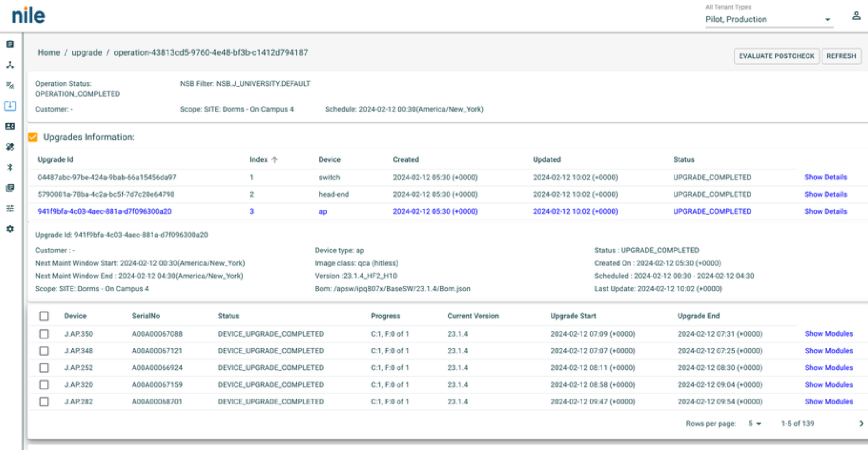Sort by the SerialNo column header
The width and height of the screenshot is (868, 450).
click(146, 316)
